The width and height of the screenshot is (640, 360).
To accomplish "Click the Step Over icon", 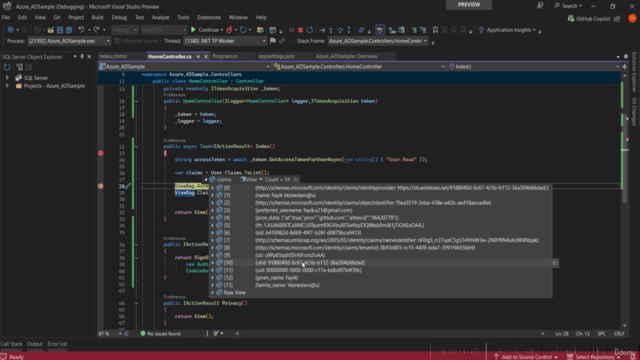I will click(x=340, y=30).
